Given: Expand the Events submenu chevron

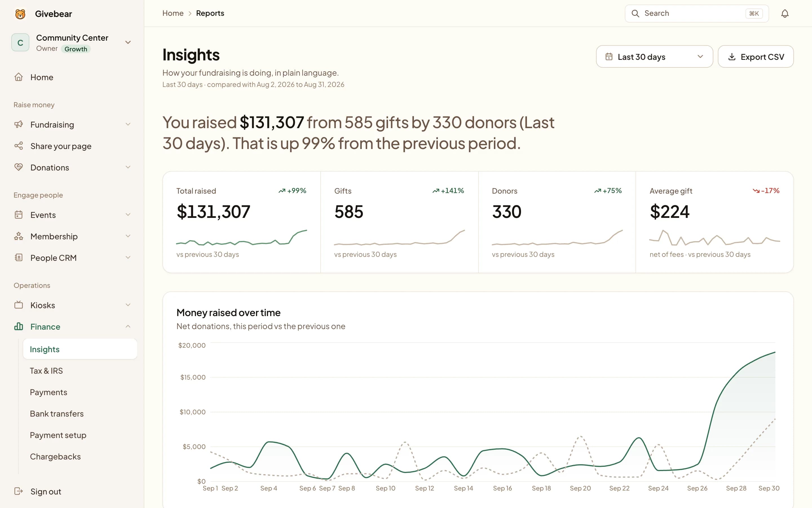Looking at the screenshot, I should pyautogui.click(x=128, y=215).
